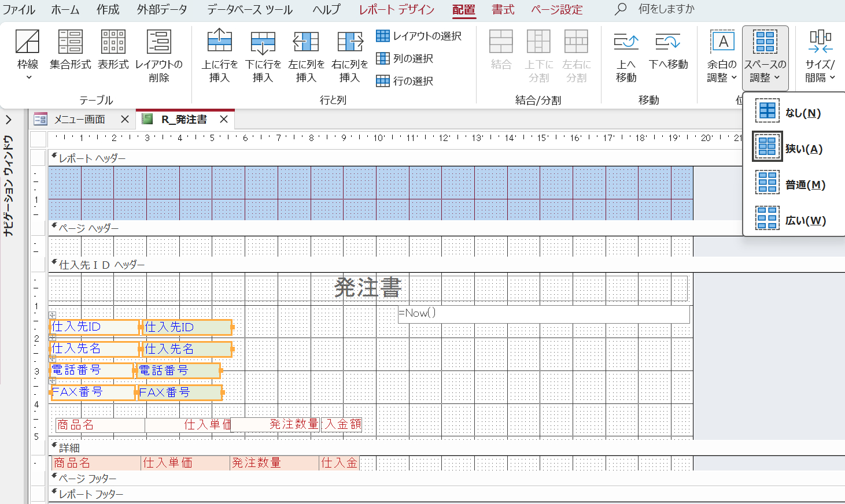Click 下へ移動 move down icon

pos(669,51)
